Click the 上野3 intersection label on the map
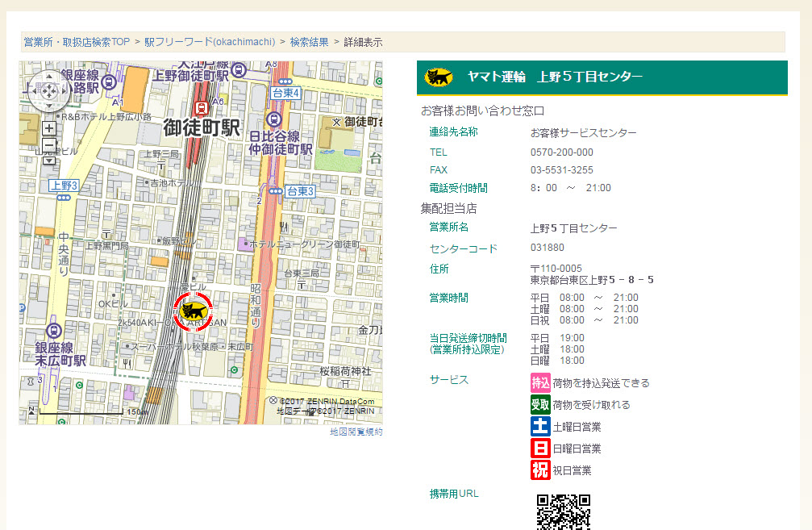 click(x=65, y=186)
